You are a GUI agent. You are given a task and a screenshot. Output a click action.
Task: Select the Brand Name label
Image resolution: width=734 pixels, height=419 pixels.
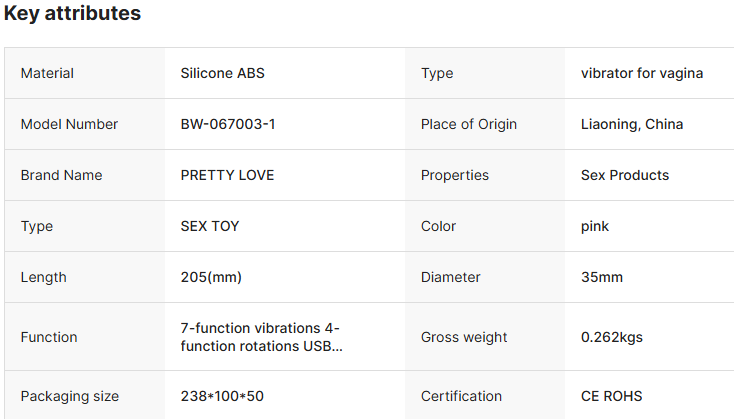61,175
